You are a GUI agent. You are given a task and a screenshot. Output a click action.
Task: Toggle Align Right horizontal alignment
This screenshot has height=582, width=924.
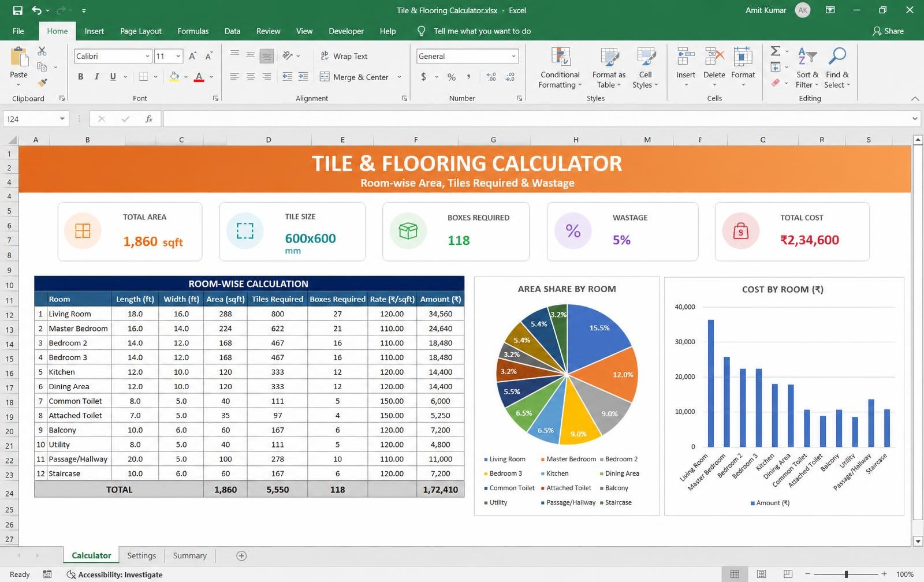267,76
